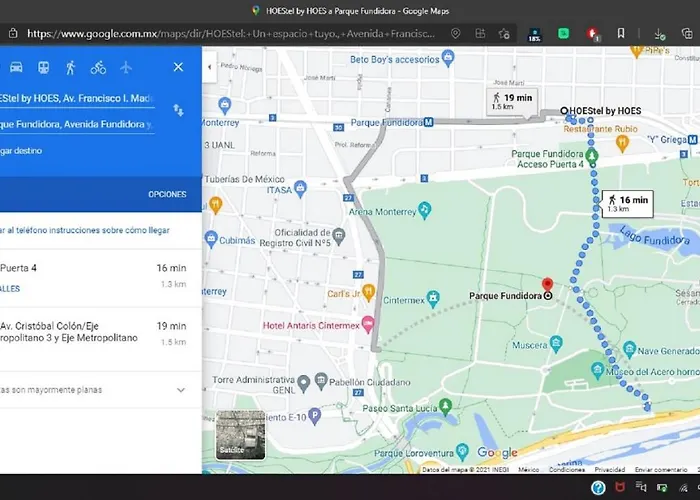
Task: Open route OPCIONES
Action: [167, 195]
